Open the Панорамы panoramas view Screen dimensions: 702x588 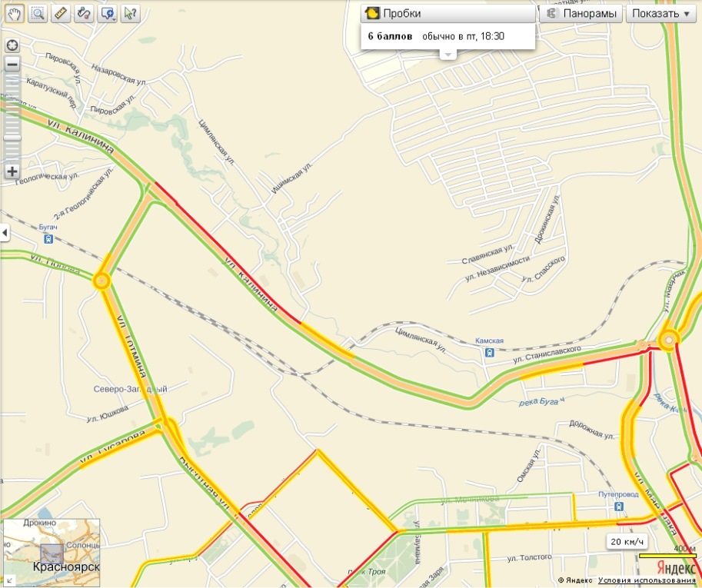click(581, 13)
